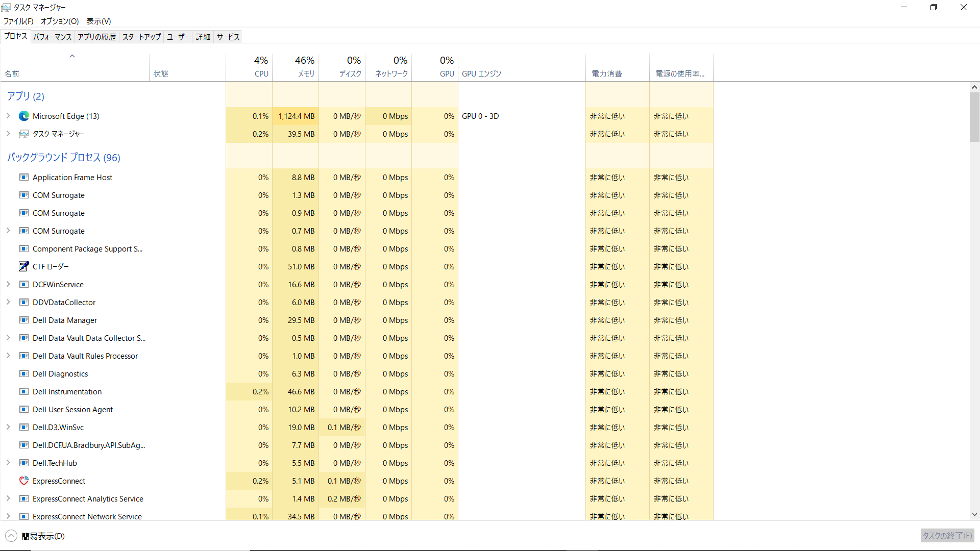The height and width of the screenshot is (551, 980).
Task: Select the アプリ (2) group heading
Action: [x=26, y=96]
